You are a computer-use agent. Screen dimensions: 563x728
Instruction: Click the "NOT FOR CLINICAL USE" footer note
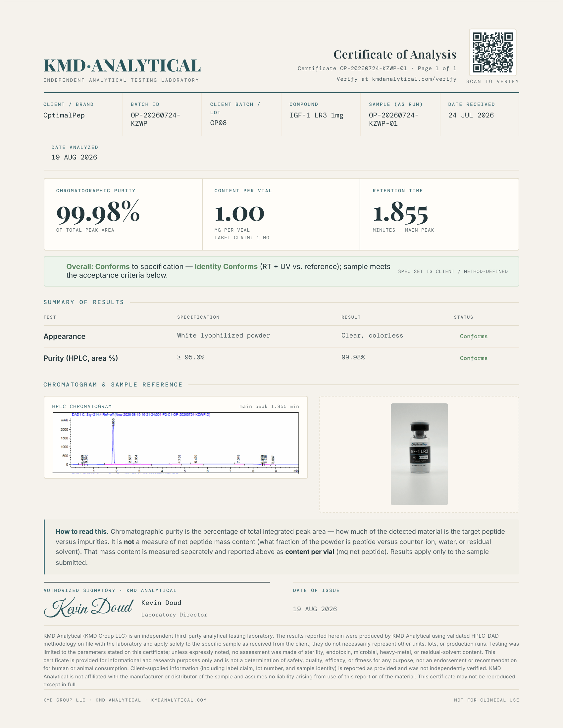486,700
